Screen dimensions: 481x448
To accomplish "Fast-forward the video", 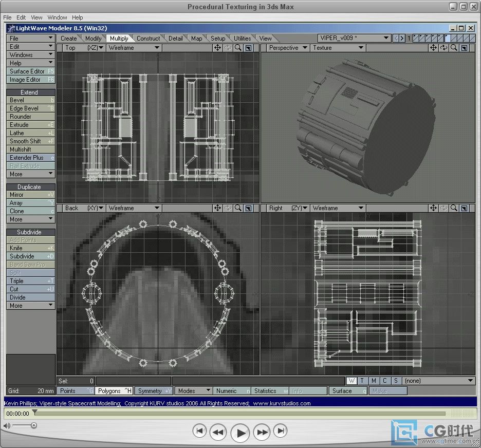I will [x=262, y=433].
